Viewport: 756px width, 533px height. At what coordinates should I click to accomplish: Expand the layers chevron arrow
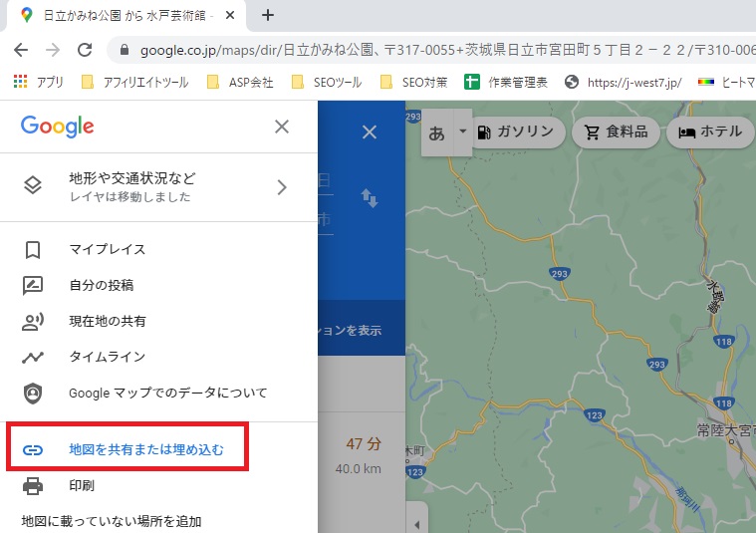point(282,187)
